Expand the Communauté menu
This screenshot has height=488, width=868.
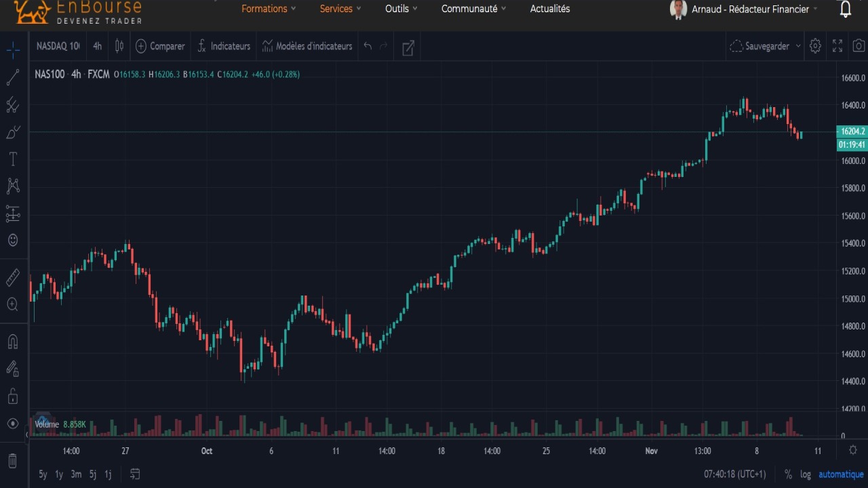[x=473, y=9]
